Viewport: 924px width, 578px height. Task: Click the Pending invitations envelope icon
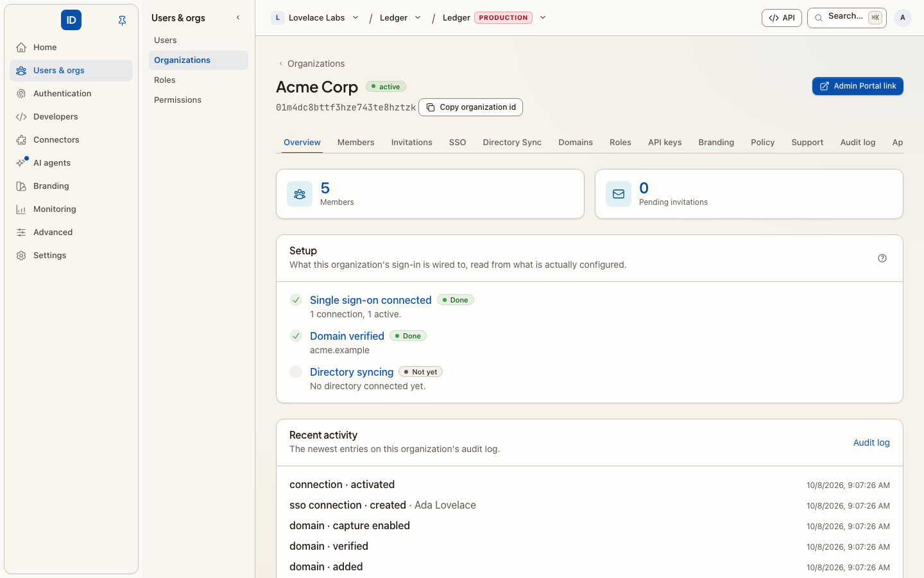[x=619, y=194]
